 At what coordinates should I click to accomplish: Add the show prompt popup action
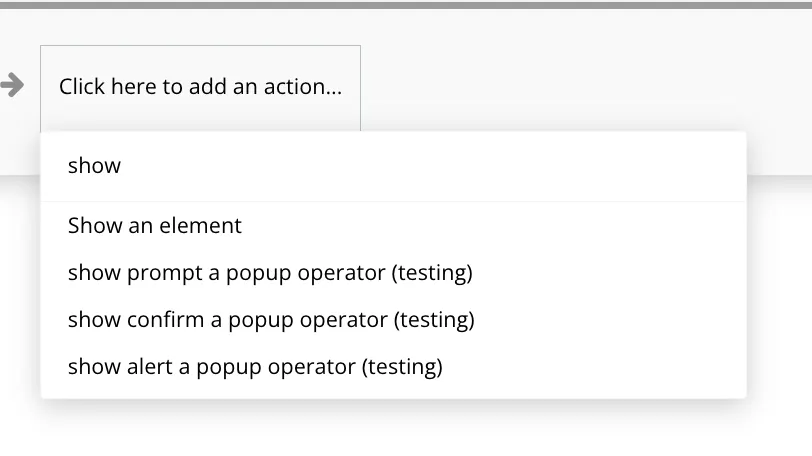pos(270,273)
